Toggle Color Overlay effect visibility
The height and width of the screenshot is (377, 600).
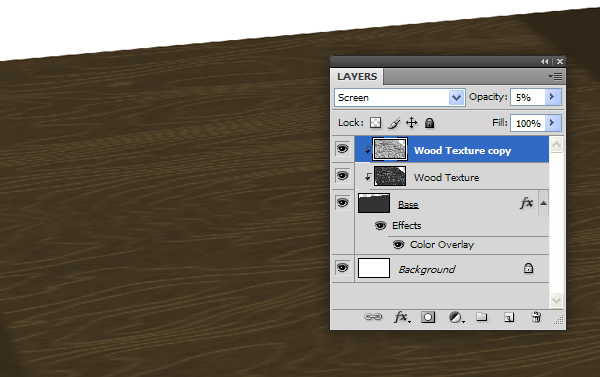pos(398,244)
